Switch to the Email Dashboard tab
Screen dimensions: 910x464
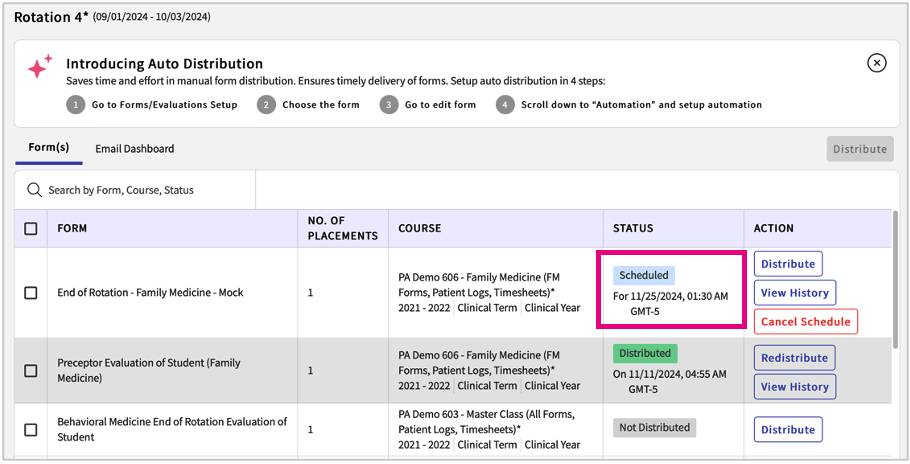pos(134,149)
